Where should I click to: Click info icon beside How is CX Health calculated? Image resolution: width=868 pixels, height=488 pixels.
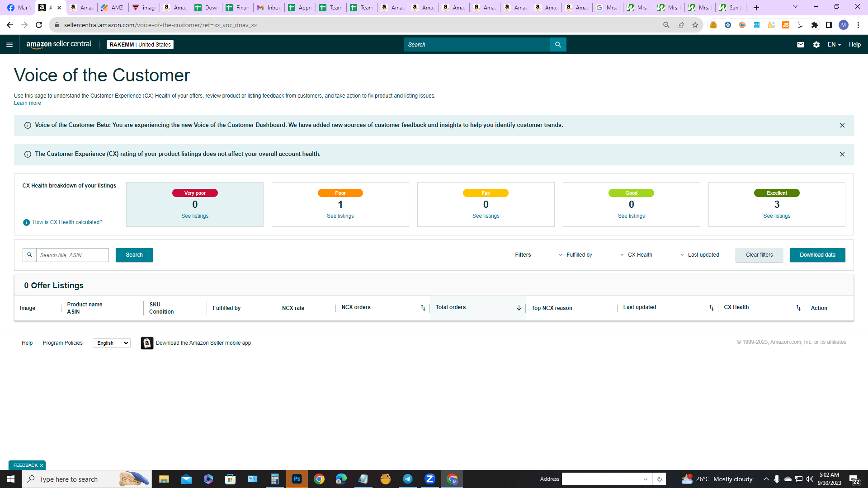(x=26, y=222)
